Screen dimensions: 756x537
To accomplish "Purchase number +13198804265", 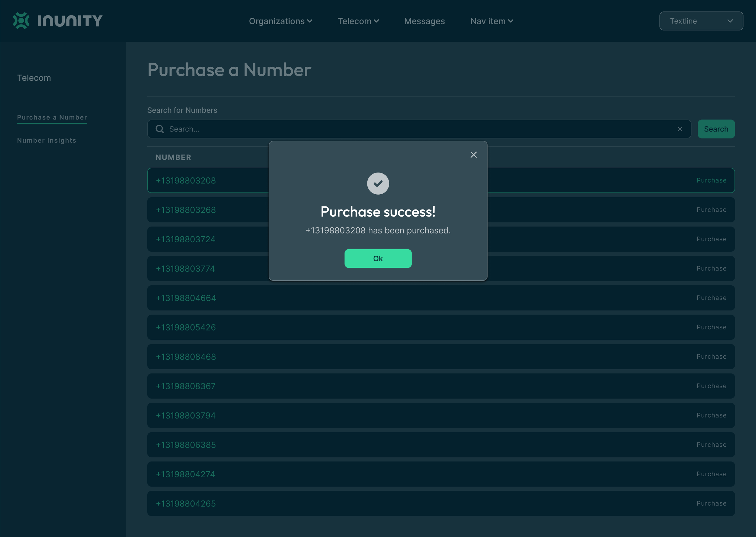I will [x=711, y=503].
